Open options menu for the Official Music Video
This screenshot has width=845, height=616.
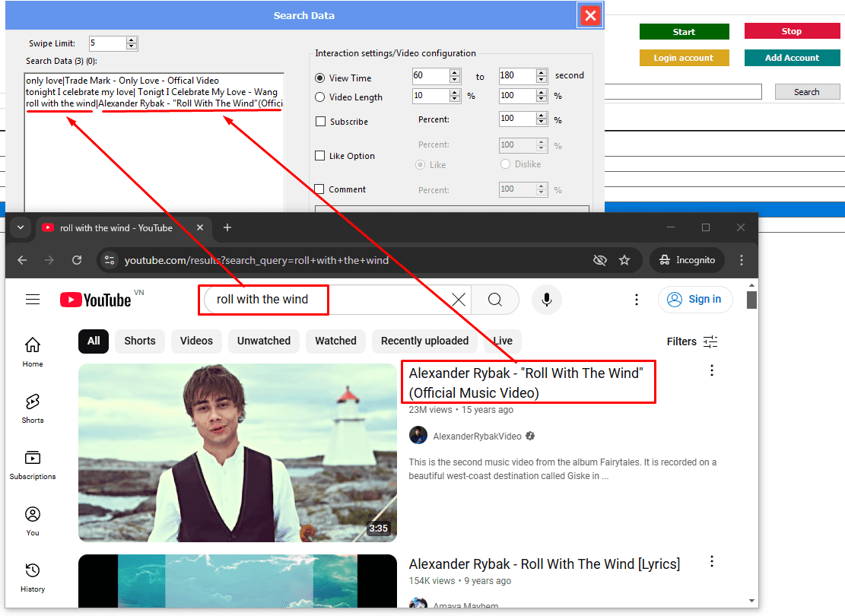712,371
